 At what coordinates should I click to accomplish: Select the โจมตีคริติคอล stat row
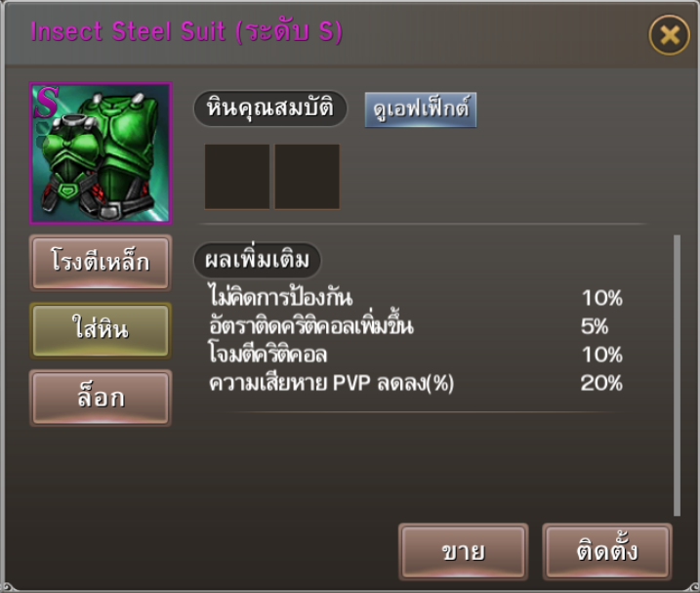point(415,355)
